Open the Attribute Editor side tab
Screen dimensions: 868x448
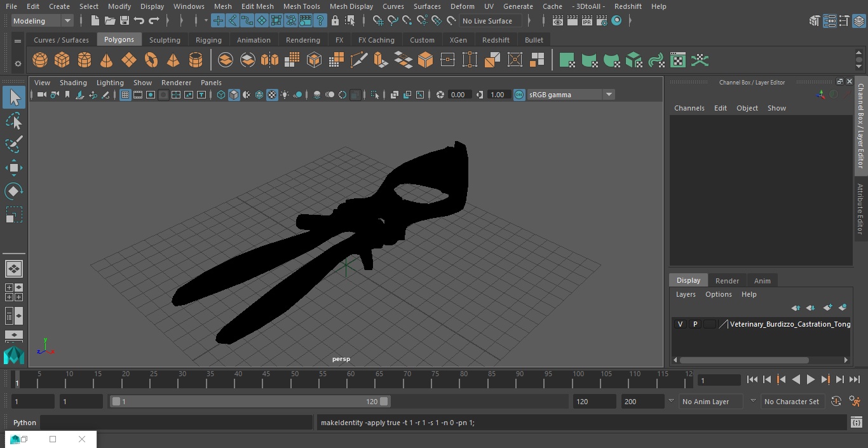point(860,209)
